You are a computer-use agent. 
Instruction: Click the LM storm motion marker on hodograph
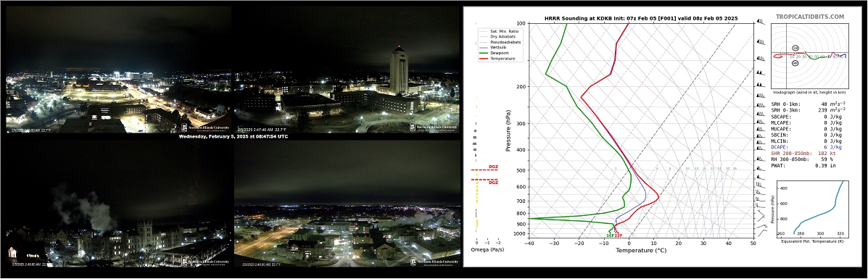795,48
